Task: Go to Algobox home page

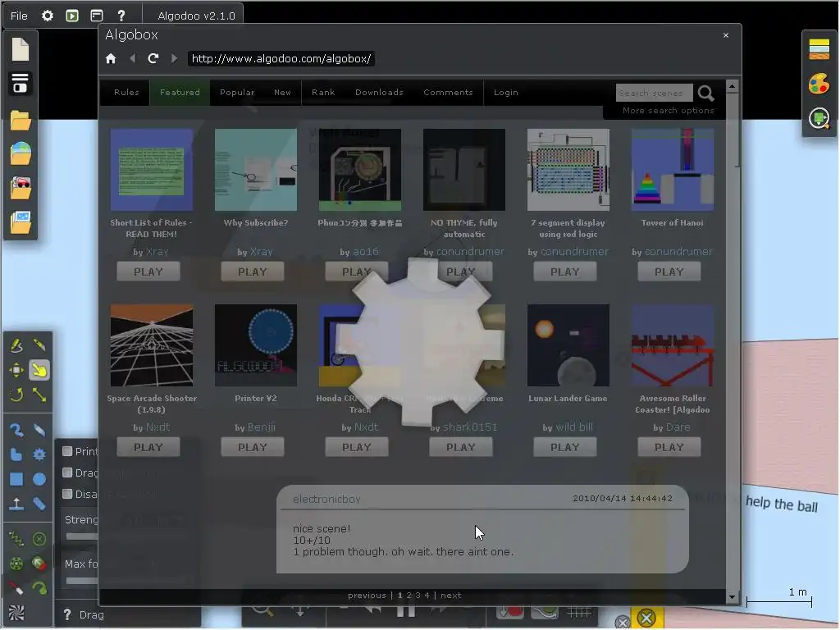Action: (x=111, y=58)
